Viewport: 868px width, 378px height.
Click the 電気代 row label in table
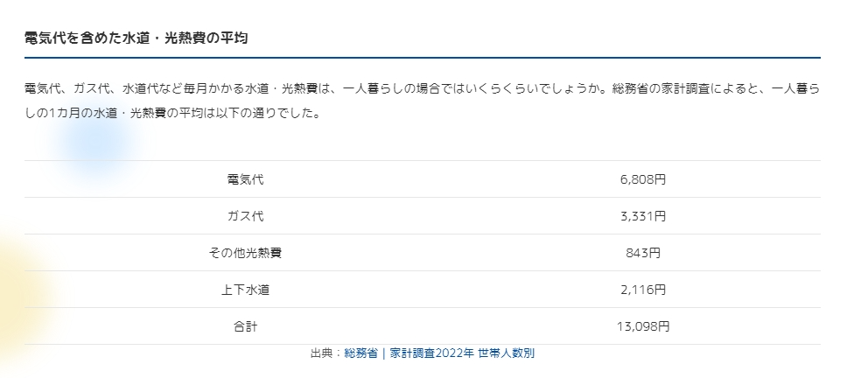[245, 179]
